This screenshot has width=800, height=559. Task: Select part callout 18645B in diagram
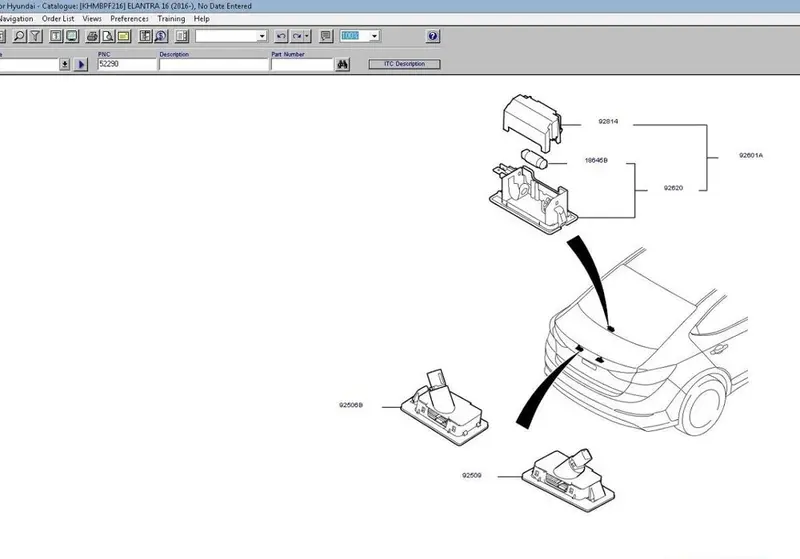(596, 160)
